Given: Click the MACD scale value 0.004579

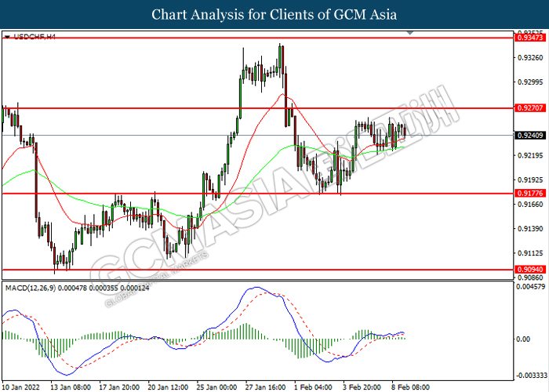Looking at the screenshot, I should click(x=531, y=287).
